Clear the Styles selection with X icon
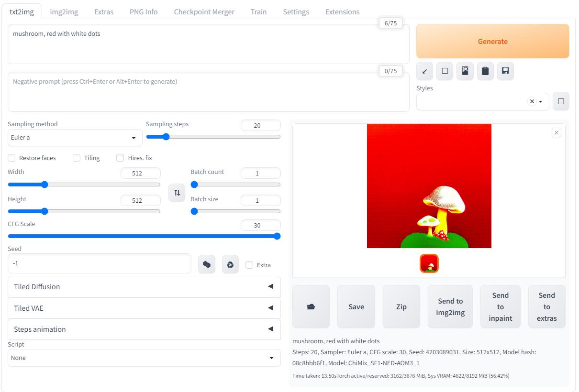Image resolution: width=579 pixels, height=392 pixels. coord(532,101)
